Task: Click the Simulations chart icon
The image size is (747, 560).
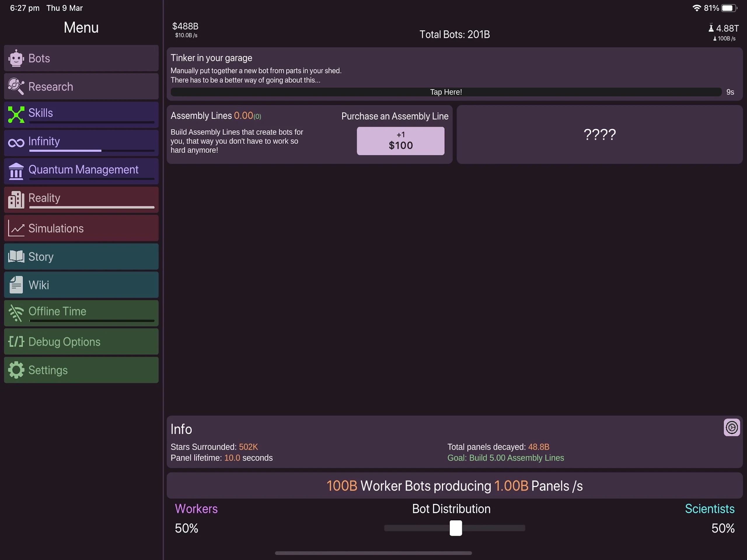Action: [16, 228]
